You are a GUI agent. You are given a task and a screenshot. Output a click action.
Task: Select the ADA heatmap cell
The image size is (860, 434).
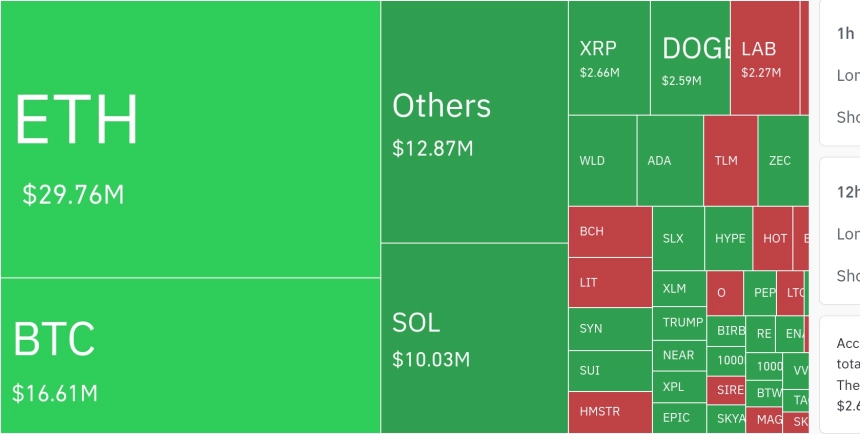coord(670,160)
